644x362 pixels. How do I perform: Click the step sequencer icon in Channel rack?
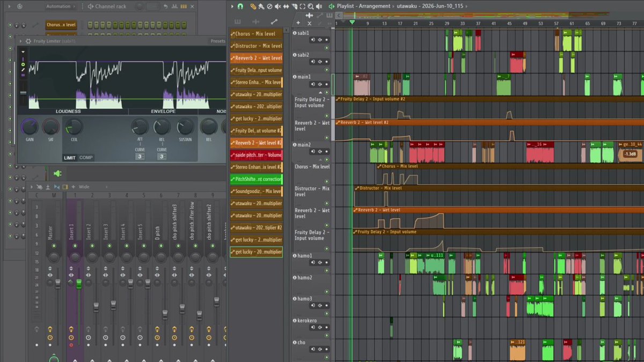click(x=184, y=6)
